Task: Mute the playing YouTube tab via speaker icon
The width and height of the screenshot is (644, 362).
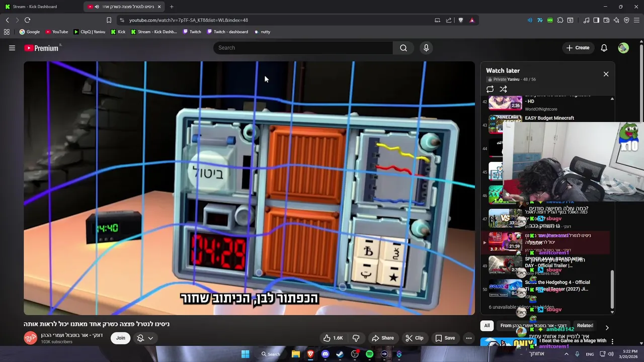Action: tap(97, 7)
